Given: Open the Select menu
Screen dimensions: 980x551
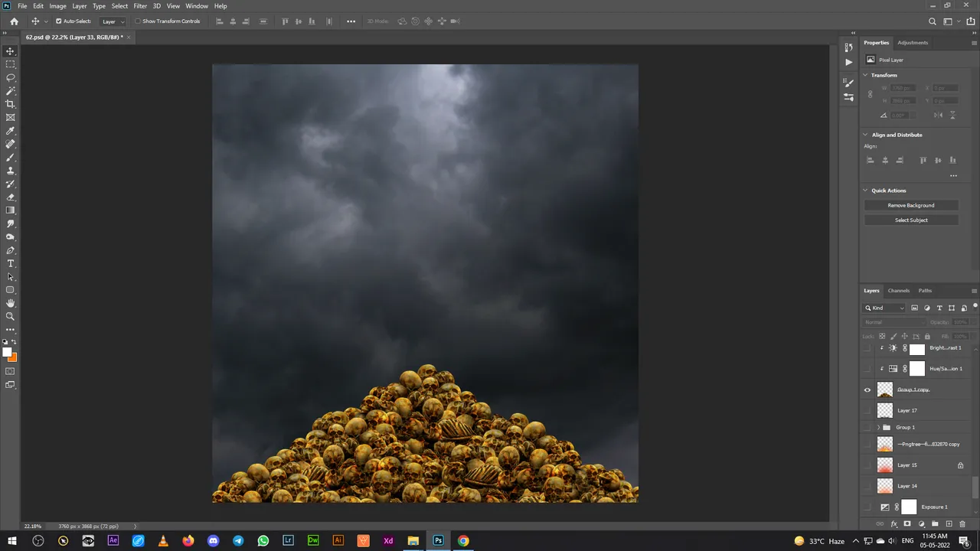Looking at the screenshot, I should pyautogui.click(x=119, y=5).
